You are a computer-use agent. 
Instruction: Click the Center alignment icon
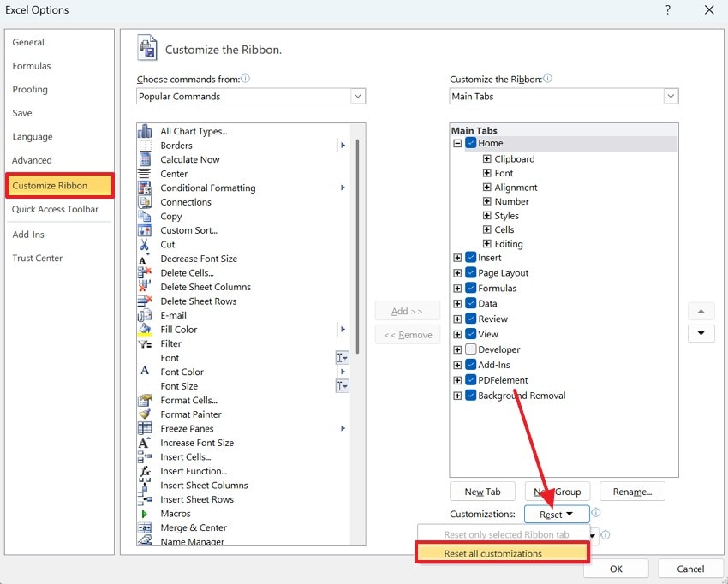click(145, 174)
